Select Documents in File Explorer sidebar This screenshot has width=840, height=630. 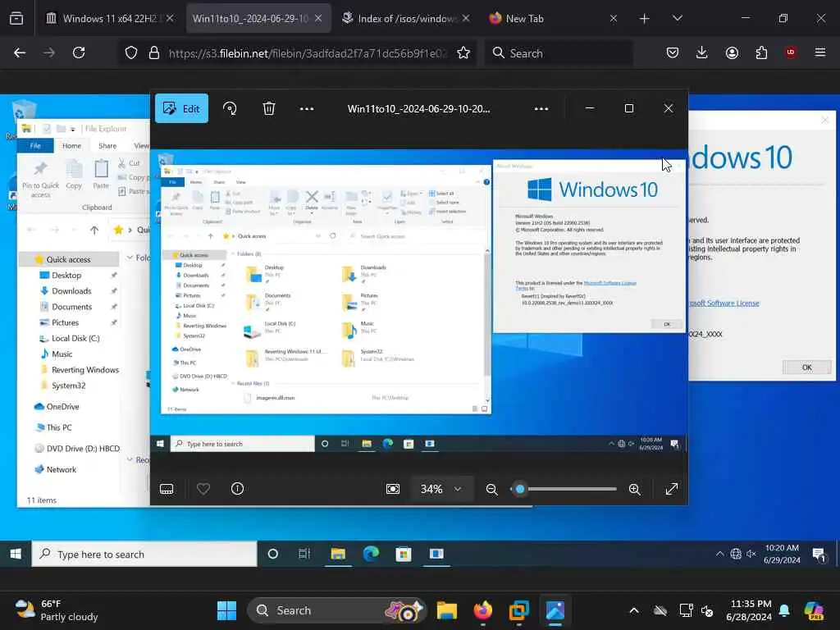[x=72, y=307]
